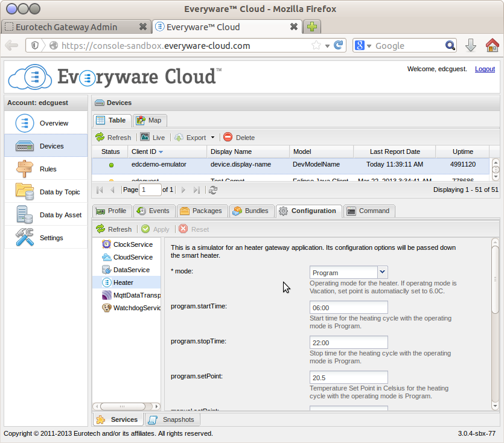This screenshot has width=504, height=443.
Task: Click the Firefox address bar
Action: tap(185, 46)
